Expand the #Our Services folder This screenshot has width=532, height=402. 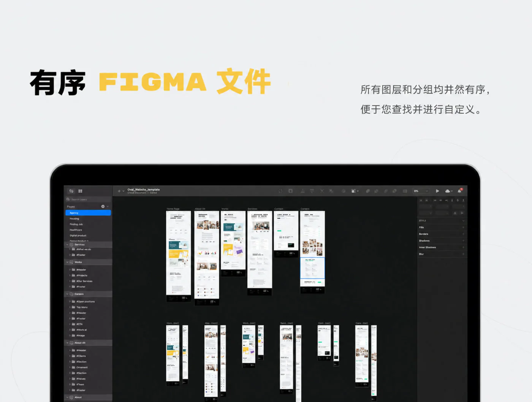click(70, 281)
